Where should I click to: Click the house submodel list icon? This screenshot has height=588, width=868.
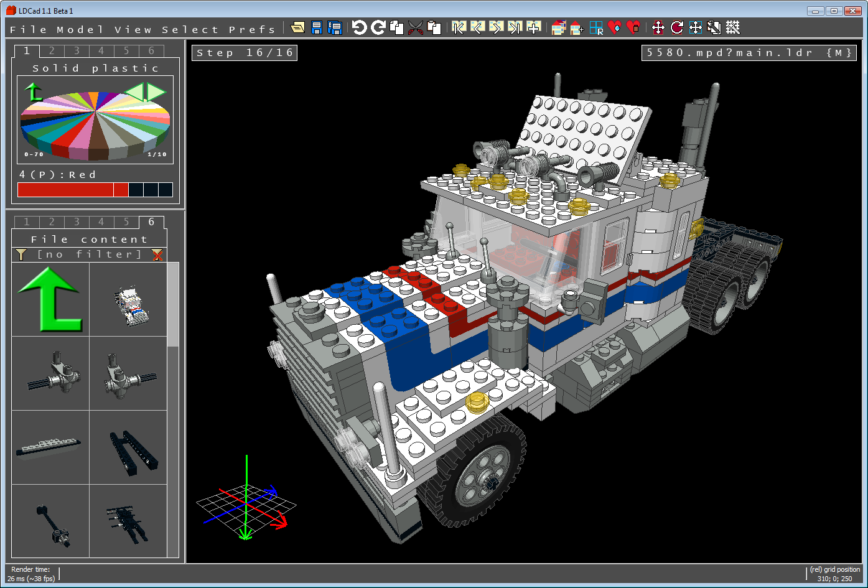click(x=558, y=27)
